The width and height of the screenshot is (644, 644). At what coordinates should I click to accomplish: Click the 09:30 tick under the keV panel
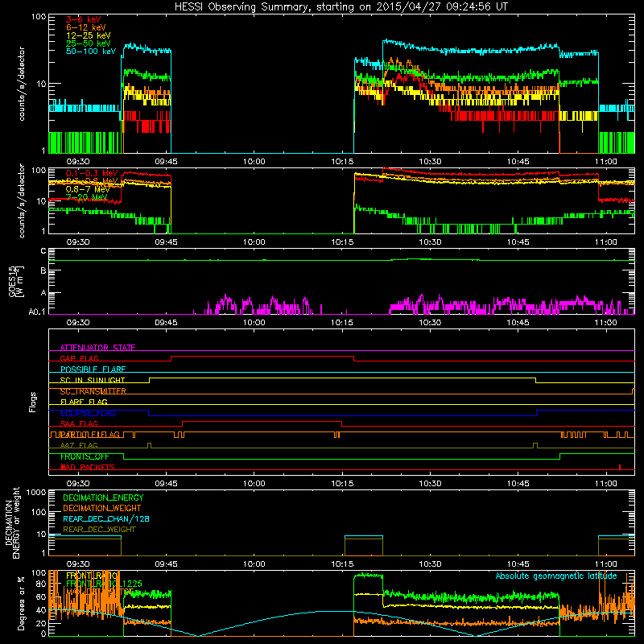click(78, 162)
